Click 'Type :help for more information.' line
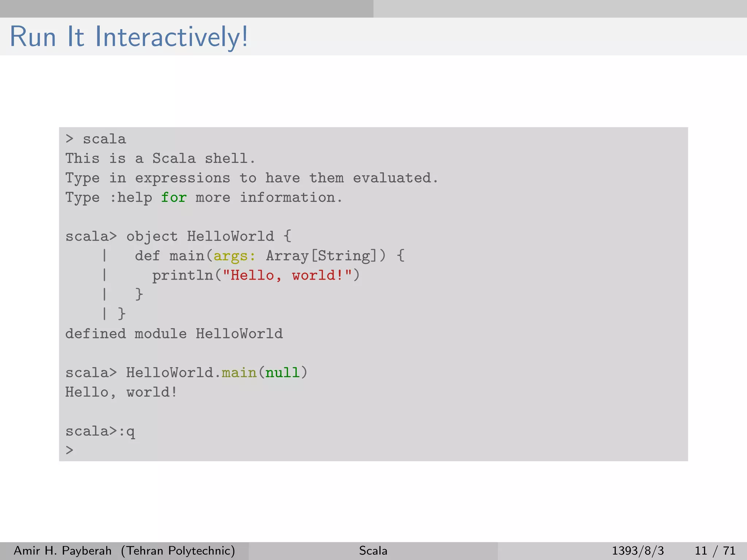747x560 pixels. point(204,198)
